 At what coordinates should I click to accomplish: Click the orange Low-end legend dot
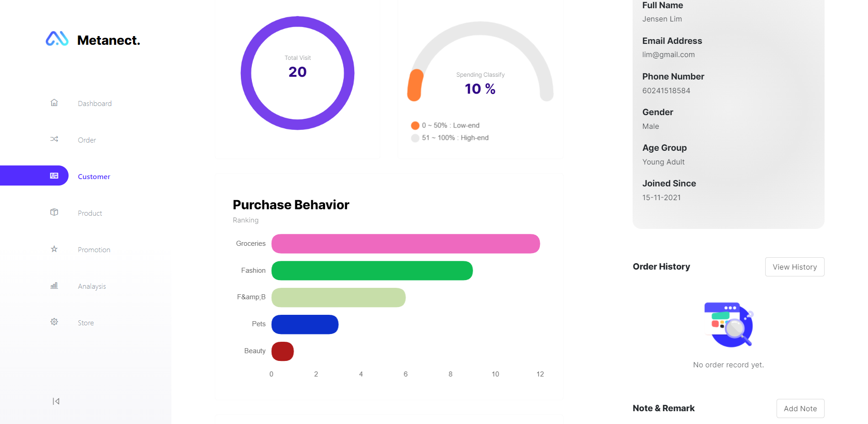[x=415, y=126]
